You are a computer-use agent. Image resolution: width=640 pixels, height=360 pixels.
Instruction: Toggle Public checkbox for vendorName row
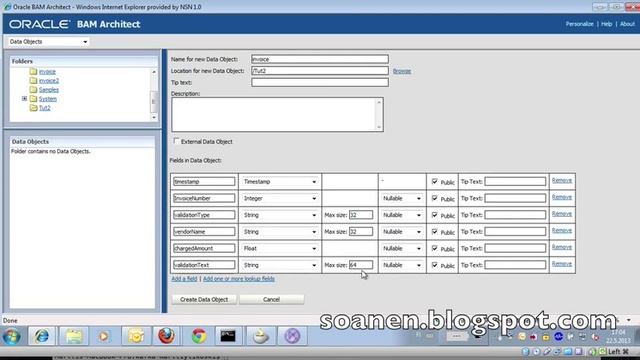[x=435, y=231]
